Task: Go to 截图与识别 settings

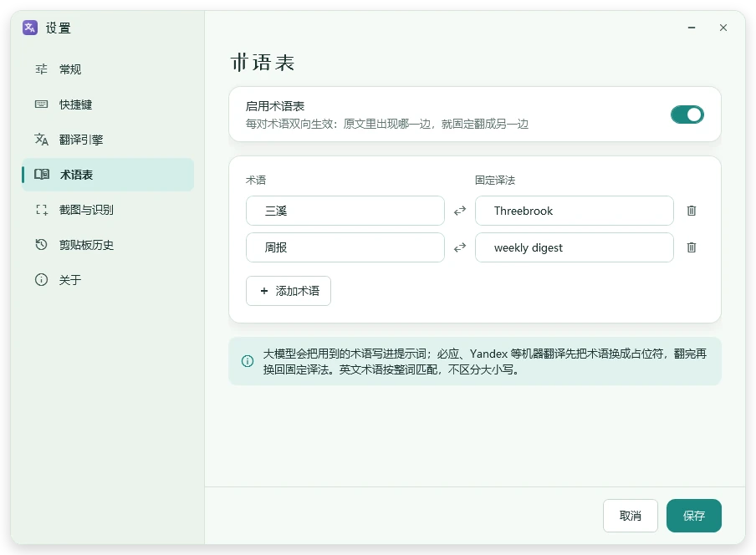Action: coord(108,210)
